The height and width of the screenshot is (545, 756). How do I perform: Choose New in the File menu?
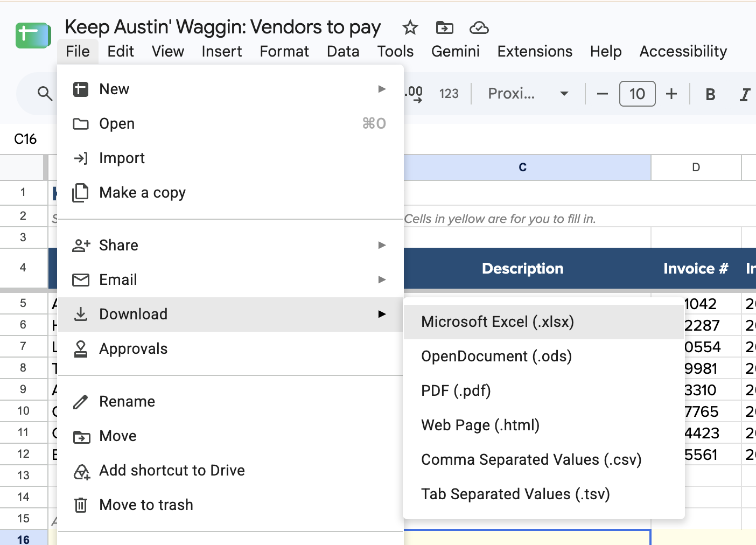point(230,89)
